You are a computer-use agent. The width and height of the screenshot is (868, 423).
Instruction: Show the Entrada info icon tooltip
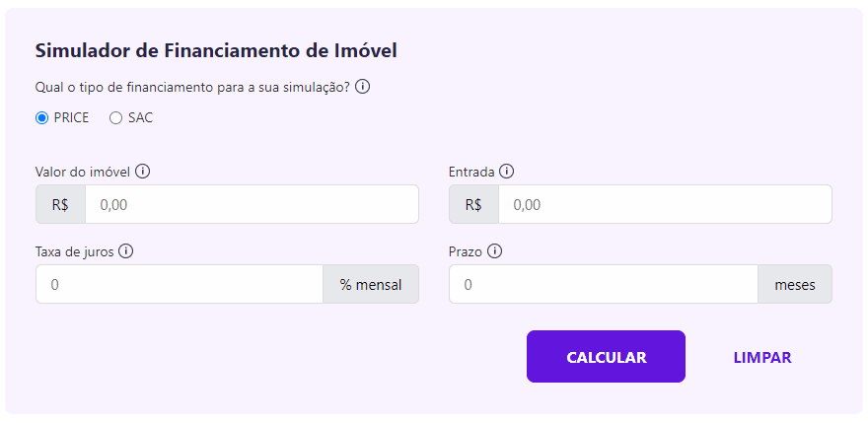[507, 172]
